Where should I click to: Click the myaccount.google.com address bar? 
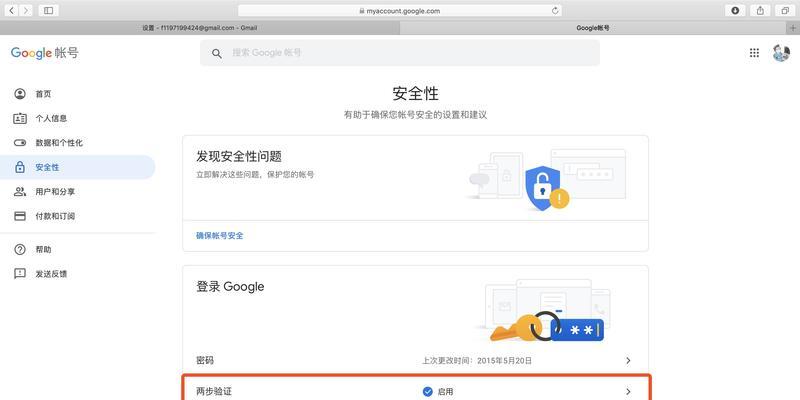tap(399, 11)
